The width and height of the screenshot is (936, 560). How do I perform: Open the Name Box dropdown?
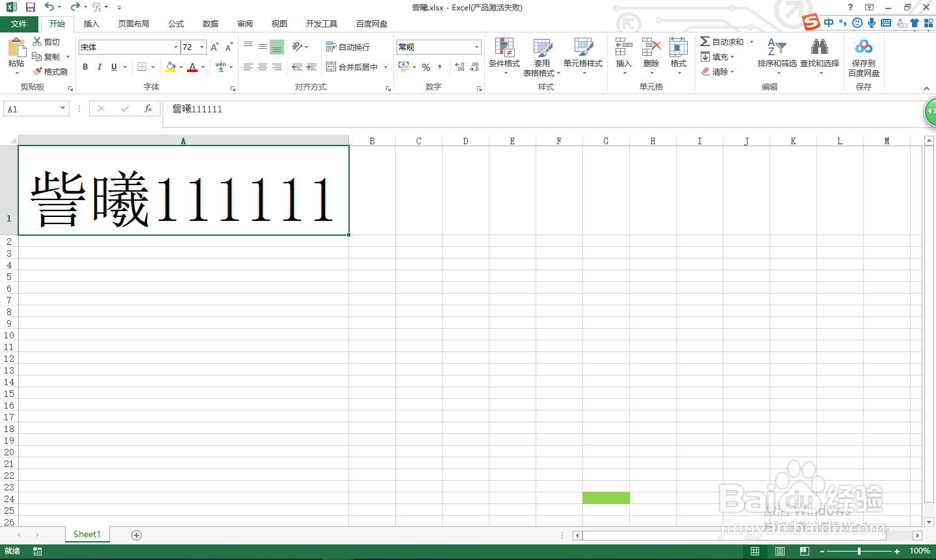click(x=63, y=108)
